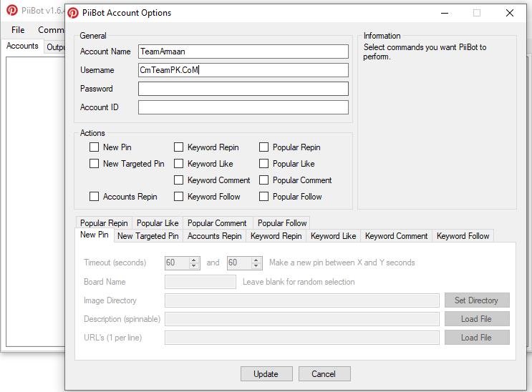Check the Keyword Like action
This screenshot has width=532, height=392.
(178, 164)
